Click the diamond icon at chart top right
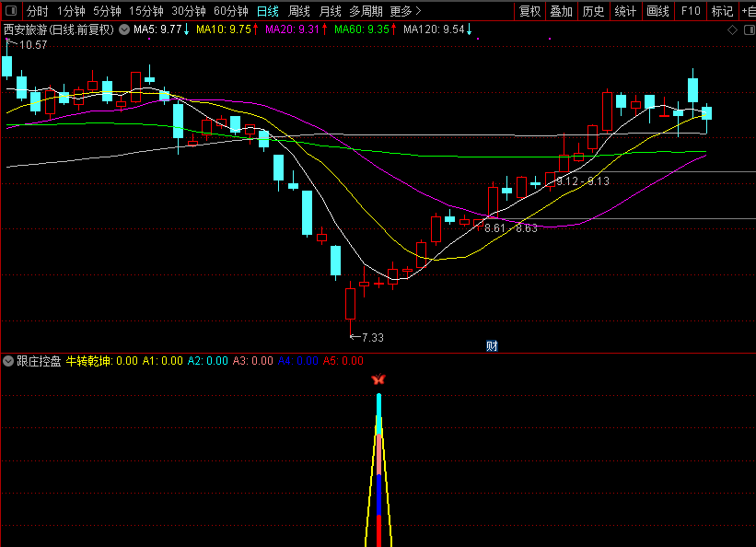The height and width of the screenshot is (547, 756). coord(732,29)
